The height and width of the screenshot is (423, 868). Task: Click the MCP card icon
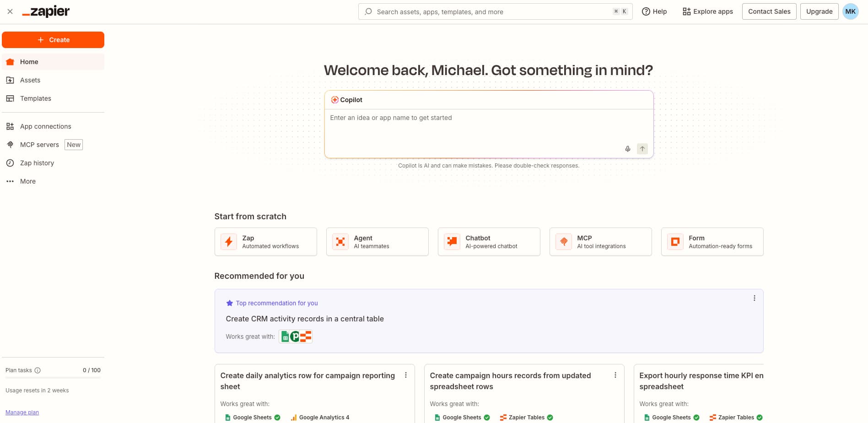pos(564,242)
